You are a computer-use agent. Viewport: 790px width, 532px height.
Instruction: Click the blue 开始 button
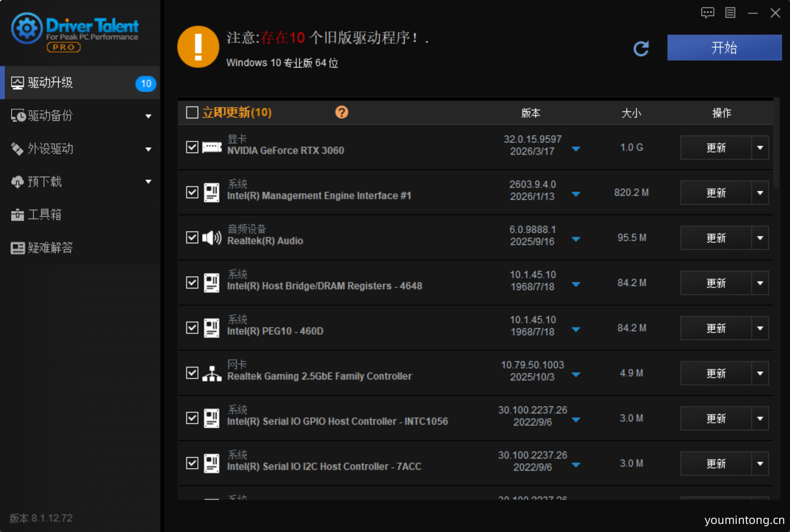tap(724, 48)
